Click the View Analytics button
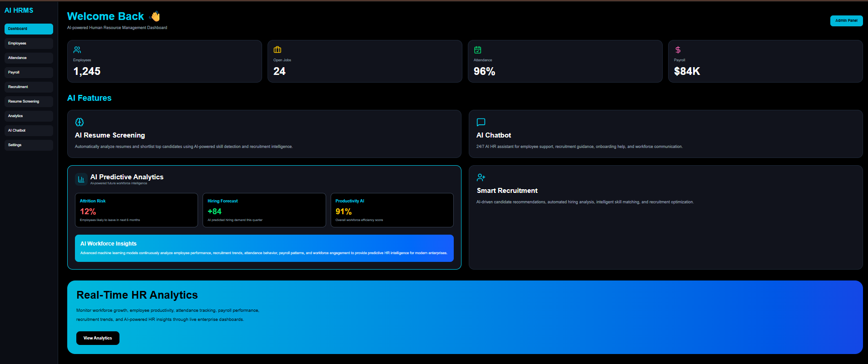This screenshot has height=364, width=868. pyautogui.click(x=98, y=338)
